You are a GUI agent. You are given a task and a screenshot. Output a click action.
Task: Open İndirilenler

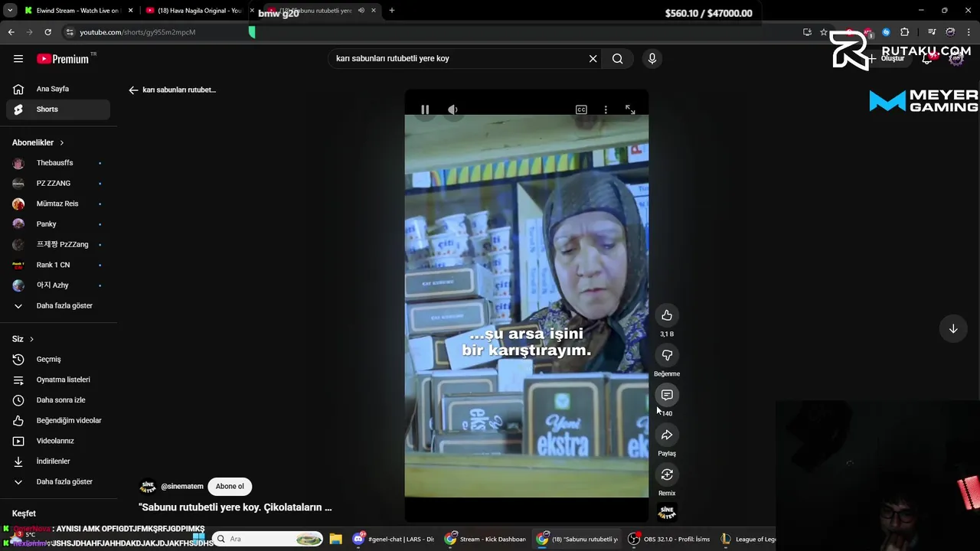point(58,461)
